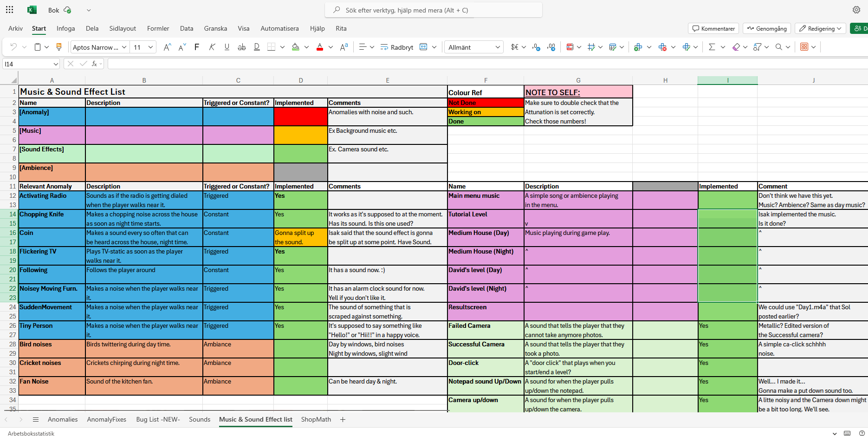This screenshot has height=436, width=868.
Task: Click the red font color swatch
Action: 319,47
